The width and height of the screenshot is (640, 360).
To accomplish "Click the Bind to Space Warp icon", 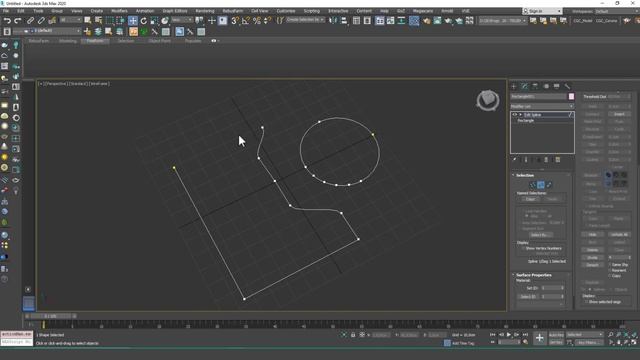I will 52,20.
